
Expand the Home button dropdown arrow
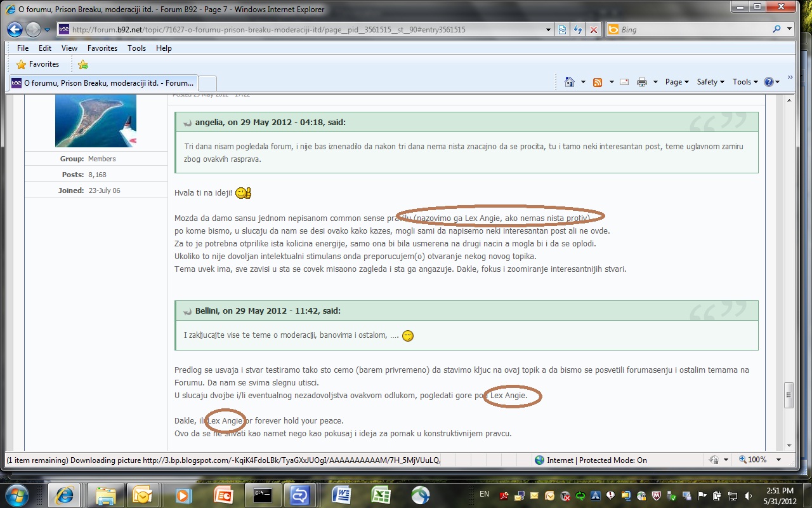[582, 82]
